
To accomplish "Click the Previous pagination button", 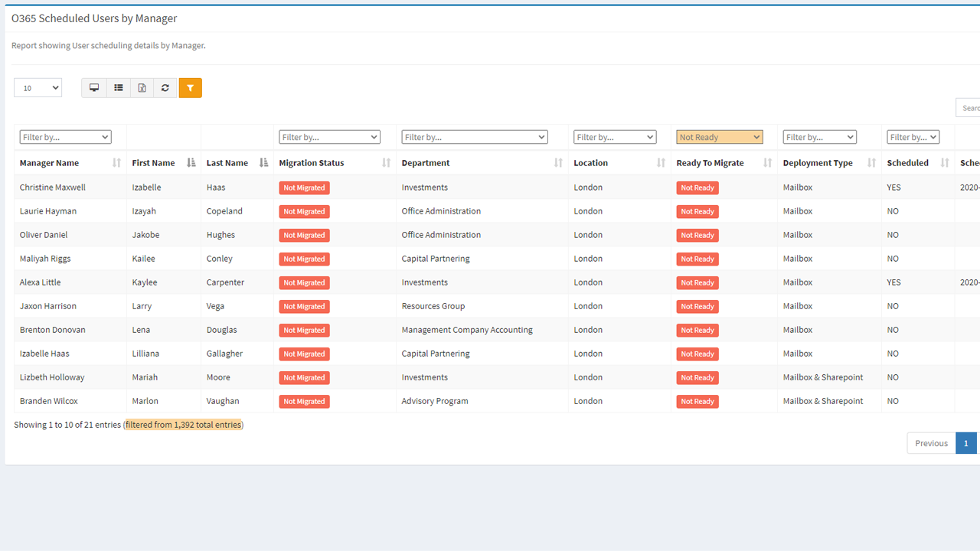I will (x=931, y=442).
